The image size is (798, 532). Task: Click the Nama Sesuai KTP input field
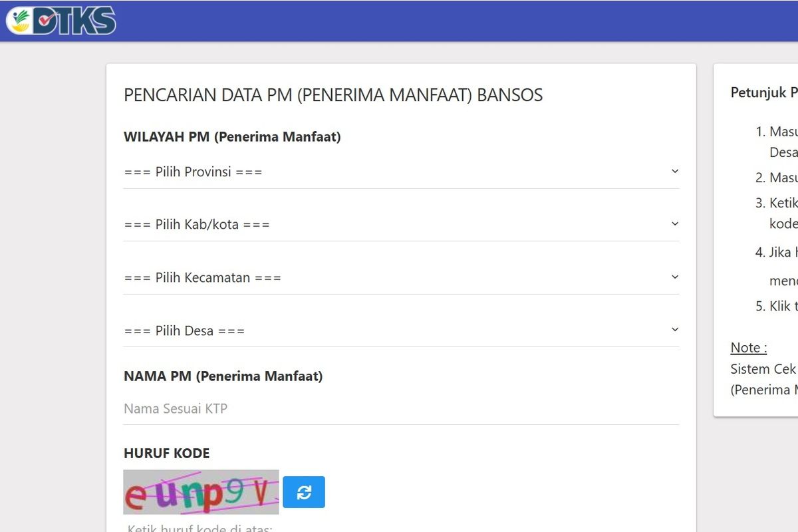[401, 408]
